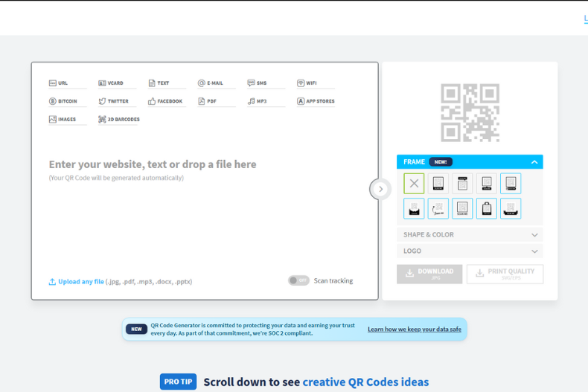This screenshot has height=392, width=588.
Task: Choose the frame with top speech bubble label
Action: coord(462,184)
